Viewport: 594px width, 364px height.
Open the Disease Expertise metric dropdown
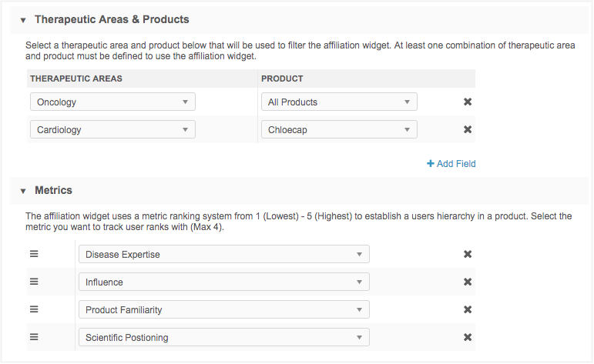pos(223,255)
